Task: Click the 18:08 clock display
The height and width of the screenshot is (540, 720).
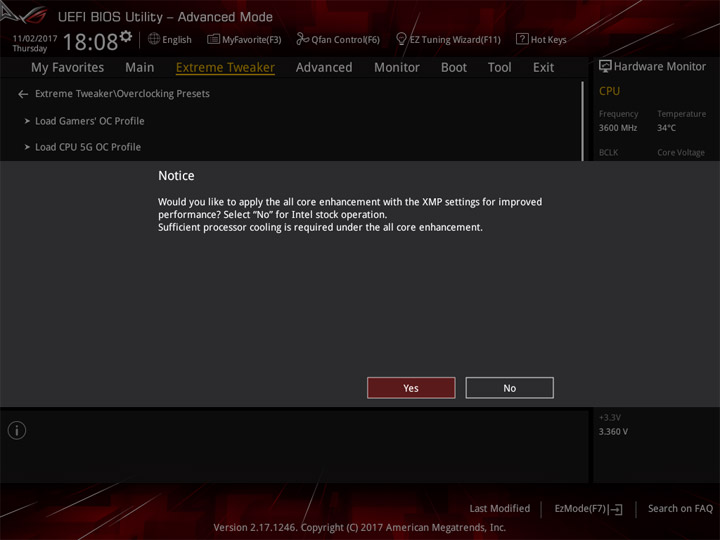Action: pyautogui.click(x=90, y=42)
